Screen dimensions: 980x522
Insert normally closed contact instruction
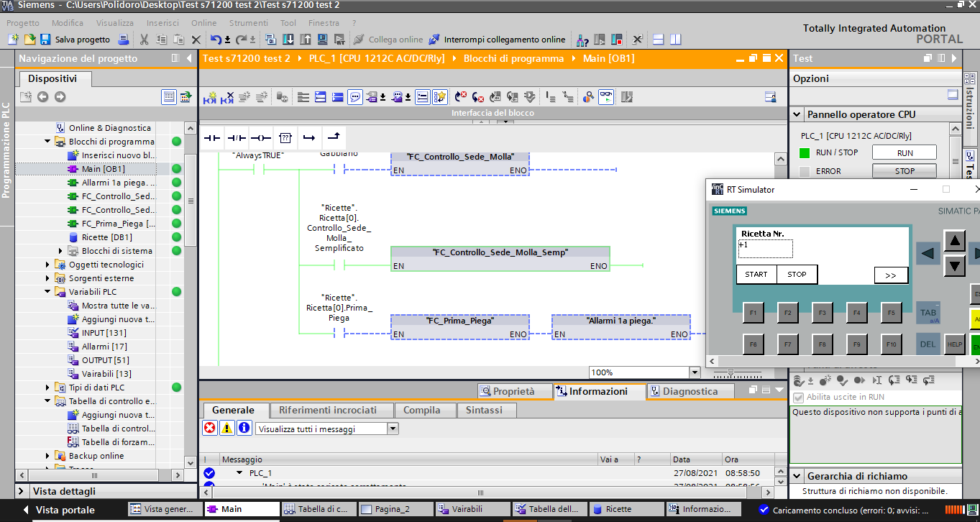[237, 137]
